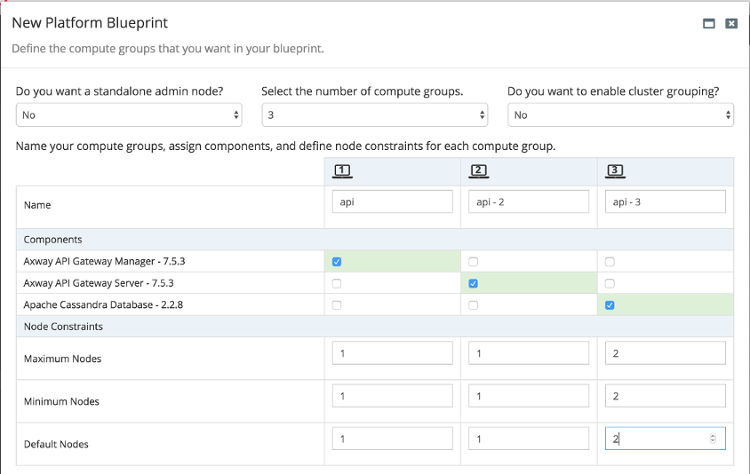
Task: Open the standalone admin node dropdown
Action: (129, 115)
